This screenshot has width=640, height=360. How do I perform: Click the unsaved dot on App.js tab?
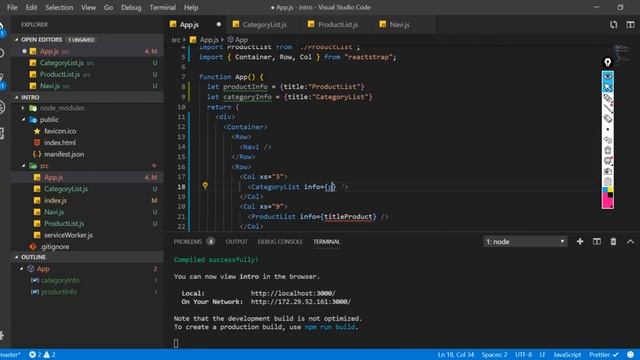point(219,24)
